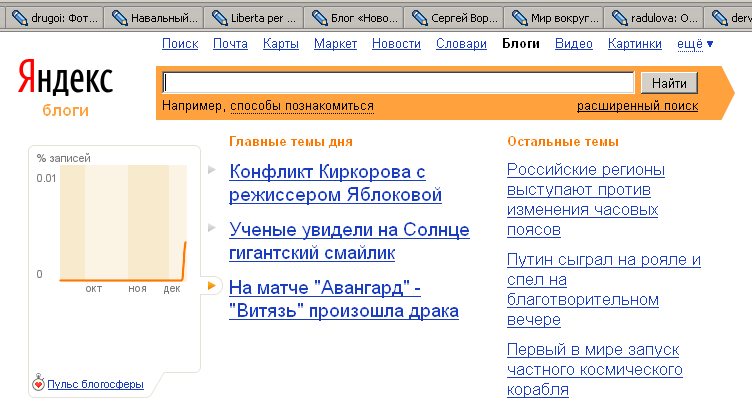The width and height of the screenshot is (752, 418).
Task: Click the pencil icon on the Liberta per tab
Action: (220, 18)
